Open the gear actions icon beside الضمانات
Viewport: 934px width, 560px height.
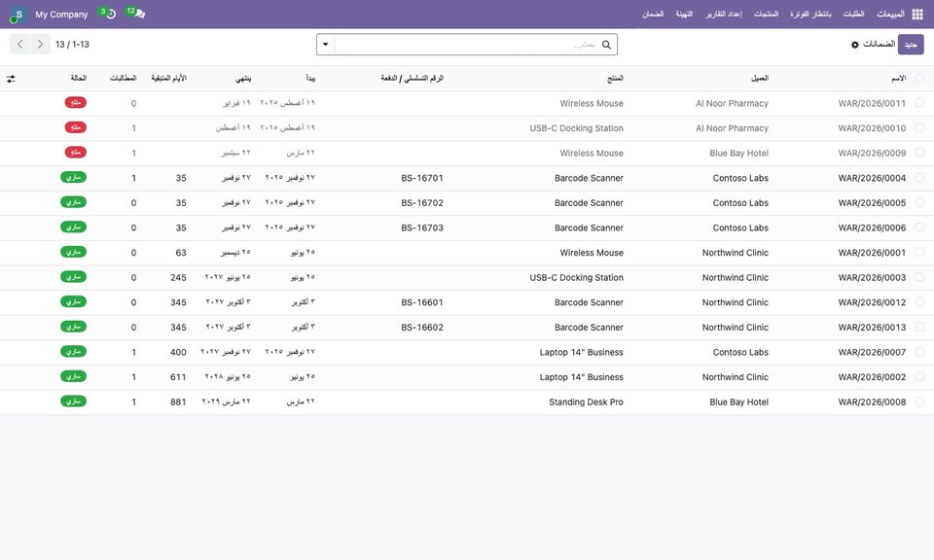tap(855, 45)
